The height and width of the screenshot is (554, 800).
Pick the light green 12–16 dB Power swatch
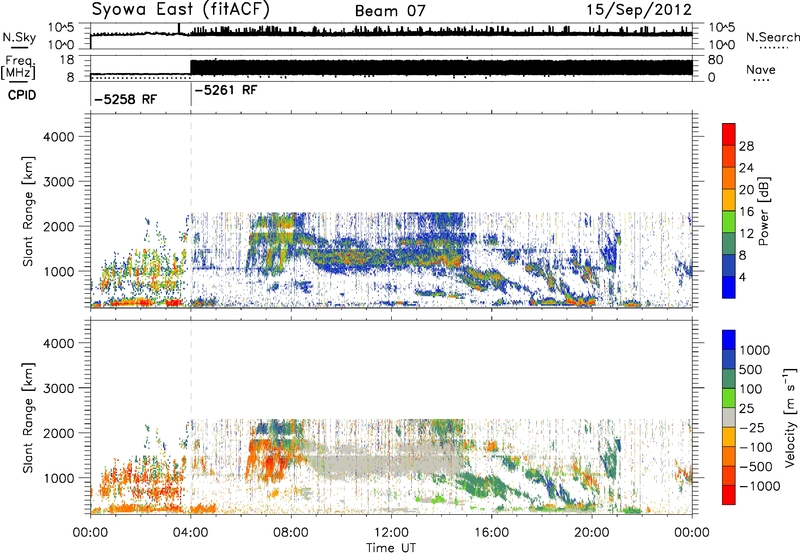point(729,222)
